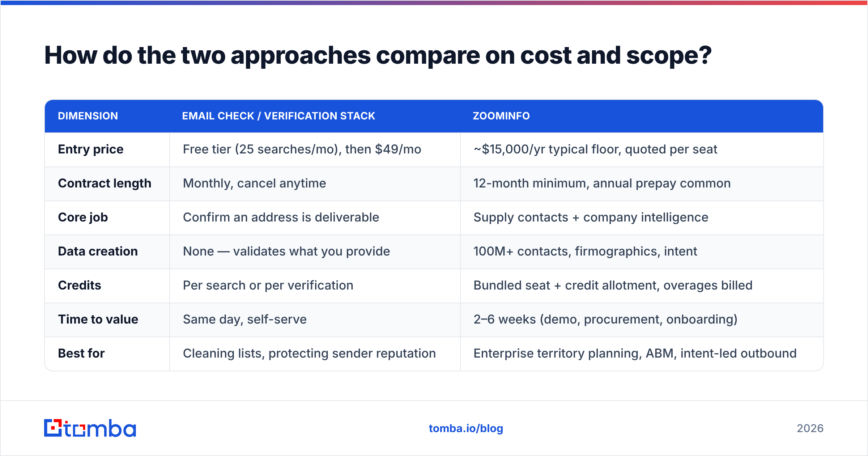Open the tomba.io/blog link
The width and height of the screenshot is (868, 456).
[x=466, y=428]
